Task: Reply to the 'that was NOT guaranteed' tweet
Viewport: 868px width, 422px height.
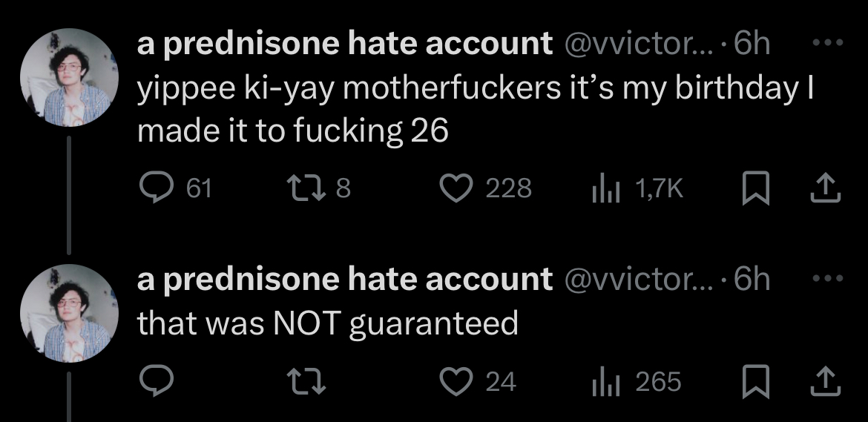Action: (x=156, y=381)
